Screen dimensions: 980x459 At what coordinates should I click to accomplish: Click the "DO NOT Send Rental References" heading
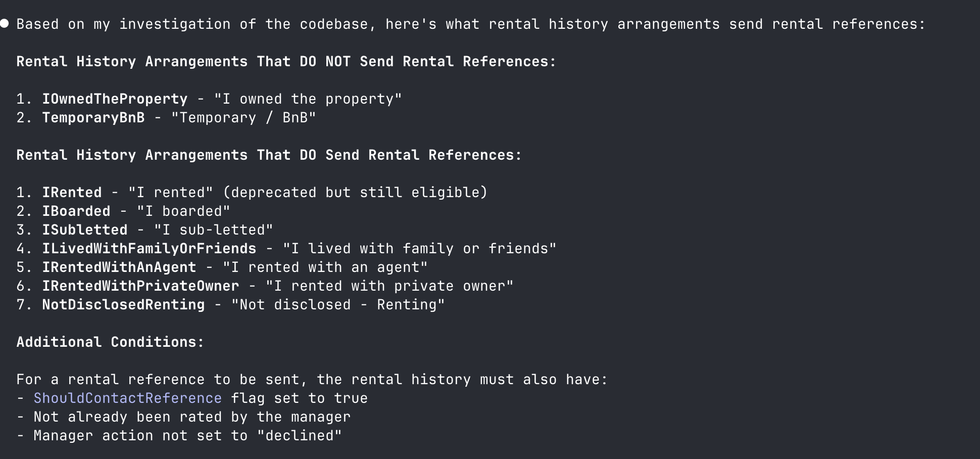pyautogui.click(x=286, y=62)
